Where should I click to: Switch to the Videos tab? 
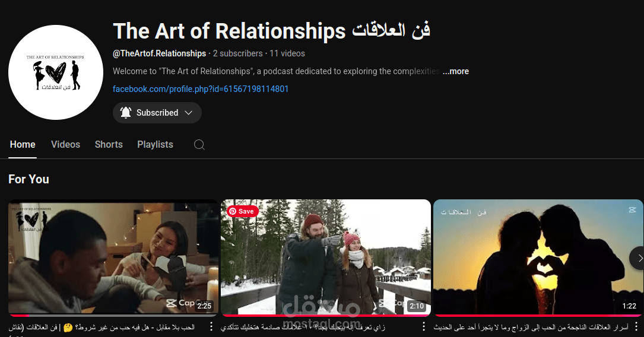coord(65,145)
